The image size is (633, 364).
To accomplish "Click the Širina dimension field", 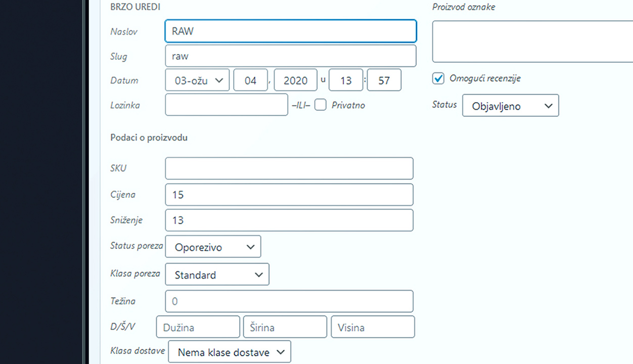I will [285, 327].
